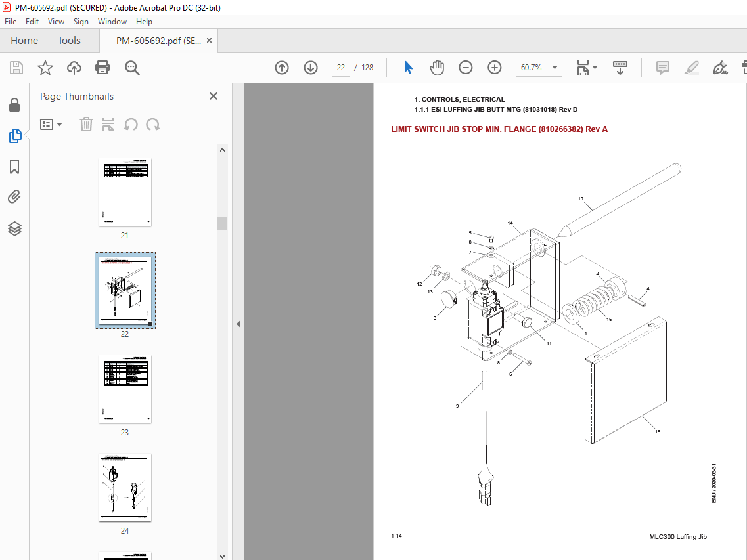This screenshot has width=747, height=560.
Task: Collapse the navigation pane arrow
Action: tap(238, 324)
